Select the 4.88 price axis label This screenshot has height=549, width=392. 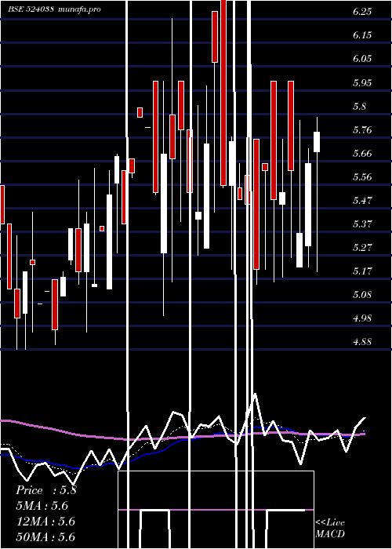tap(362, 342)
